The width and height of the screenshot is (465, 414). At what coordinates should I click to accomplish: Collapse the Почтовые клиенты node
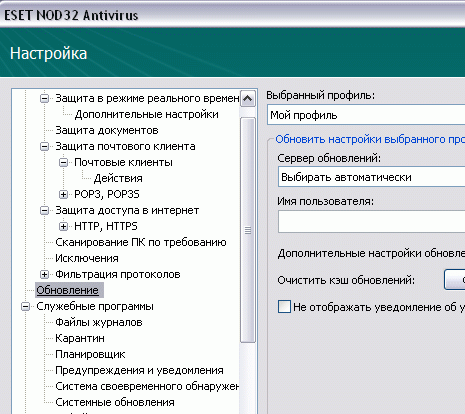[63, 162]
